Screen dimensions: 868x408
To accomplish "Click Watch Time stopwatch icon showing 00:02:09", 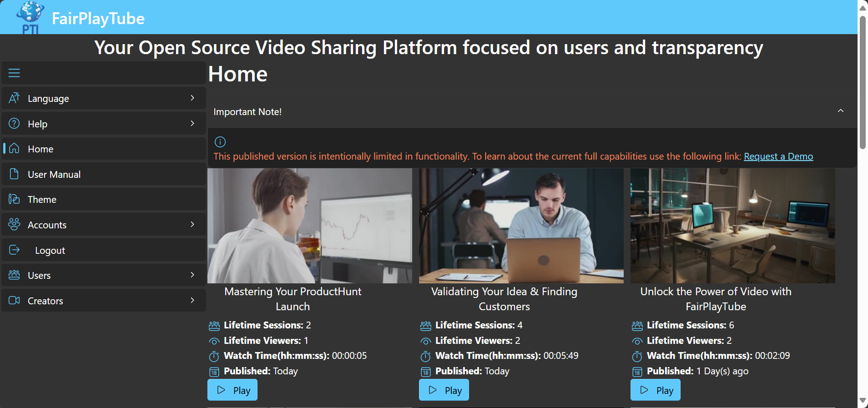I will click(637, 356).
